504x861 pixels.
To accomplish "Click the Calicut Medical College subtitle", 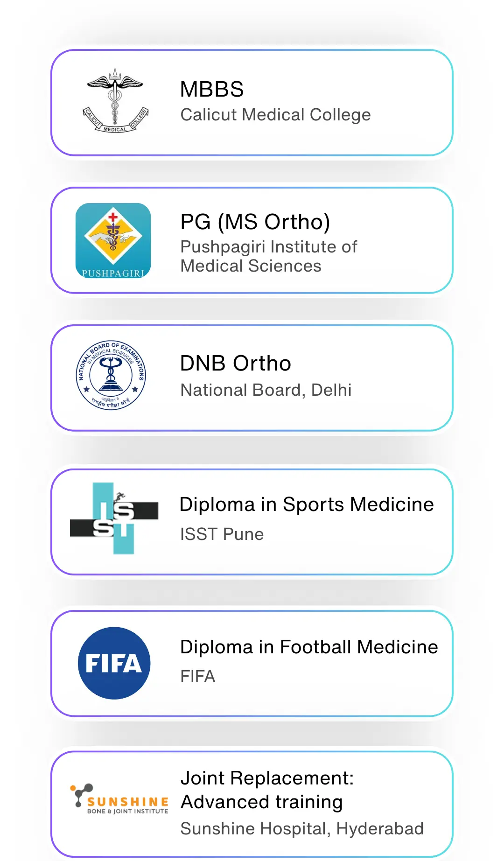I will (275, 115).
